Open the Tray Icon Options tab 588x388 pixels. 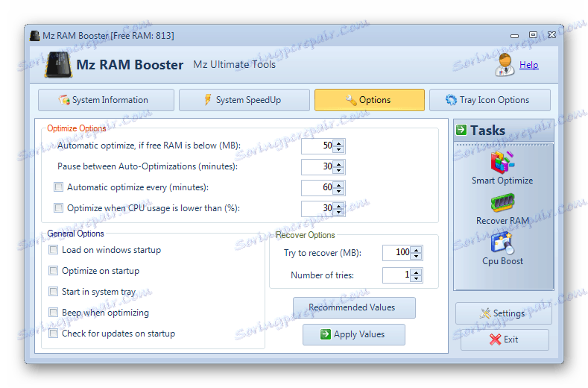tap(490, 100)
